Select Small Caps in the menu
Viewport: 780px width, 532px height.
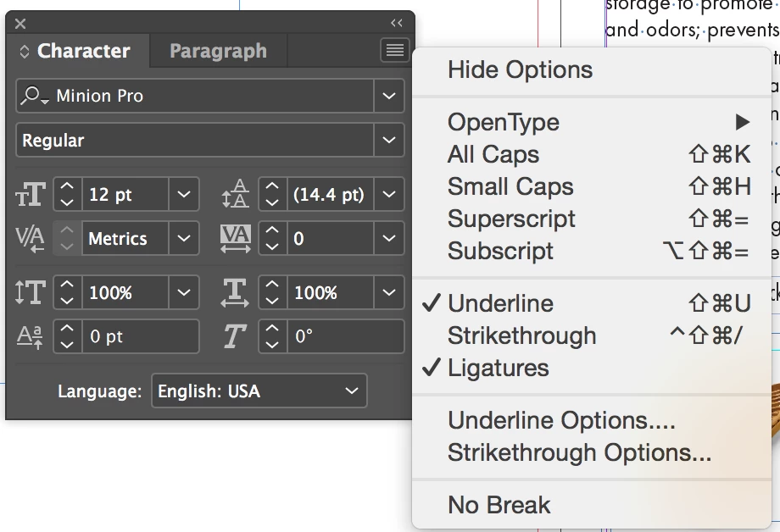(x=592, y=186)
